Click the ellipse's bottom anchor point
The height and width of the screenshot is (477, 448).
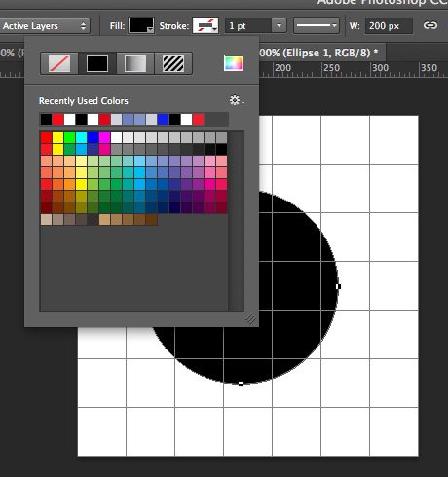click(241, 384)
